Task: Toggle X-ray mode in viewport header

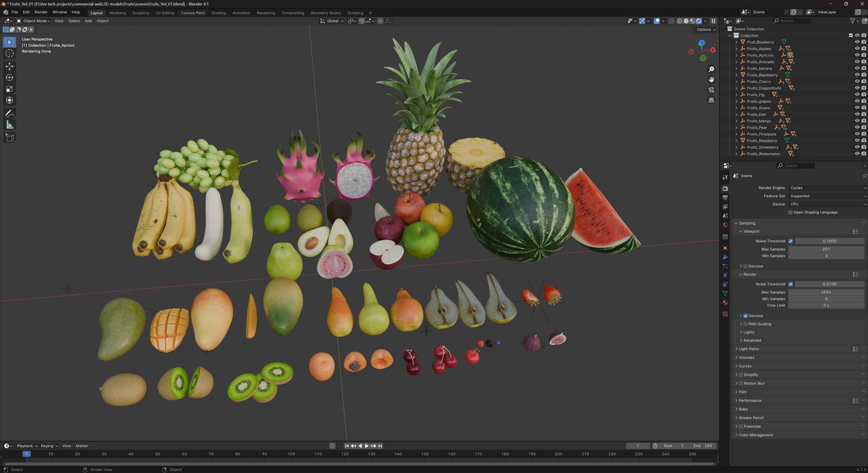Action: click(x=671, y=21)
